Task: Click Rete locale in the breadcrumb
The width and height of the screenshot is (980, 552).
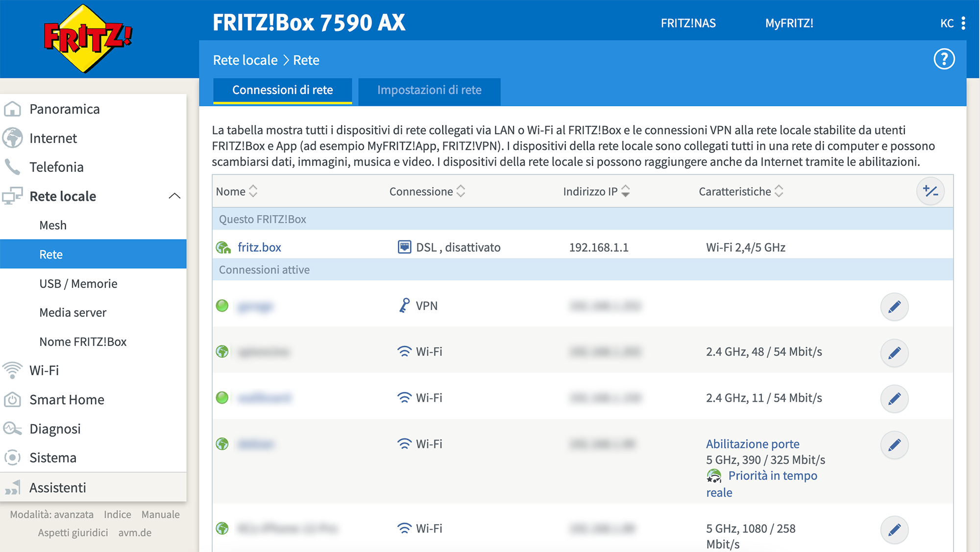Action: [x=245, y=60]
